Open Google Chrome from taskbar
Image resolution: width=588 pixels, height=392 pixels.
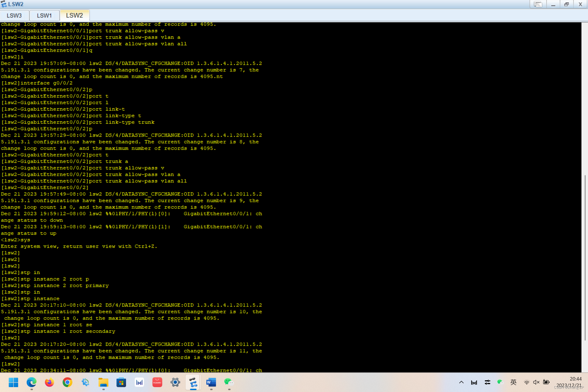pyautogui.click(x=67, y=382)
